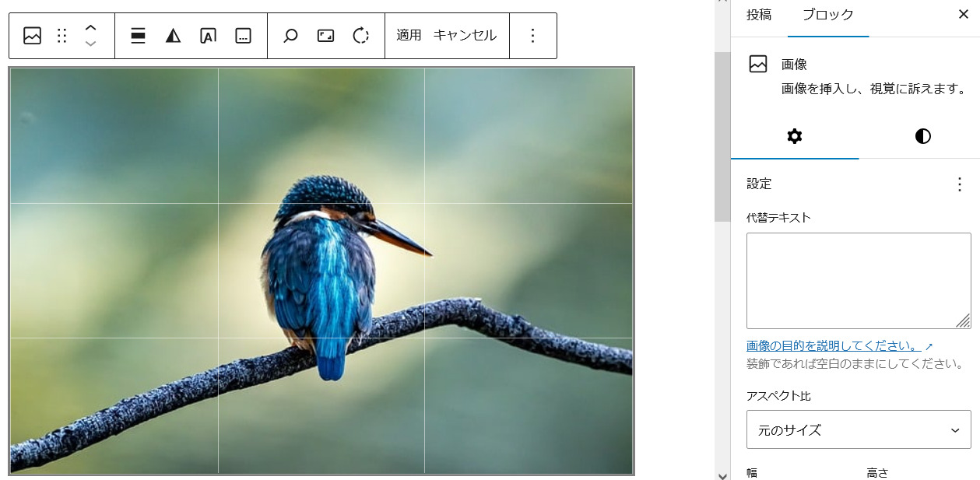Viewport: 980px width, 480px height.
Task: Open the 設定 panel options menu
Action: tap(959, 184)
